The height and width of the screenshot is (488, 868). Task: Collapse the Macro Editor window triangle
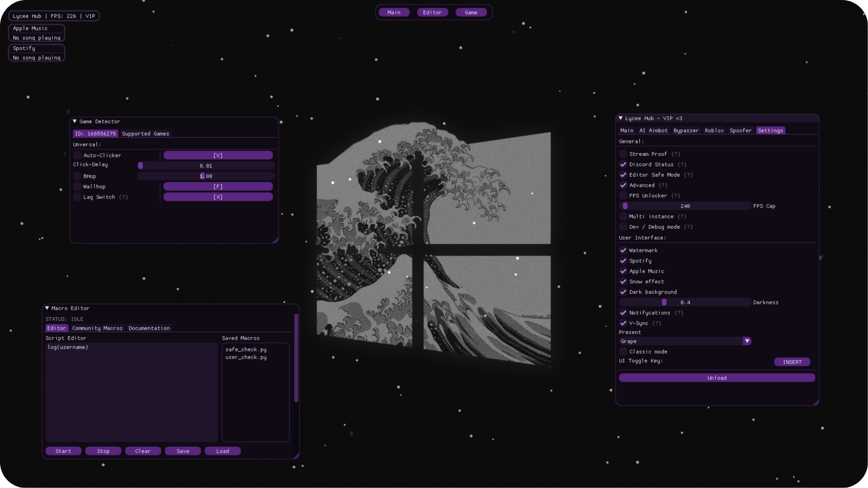coord(47,308)
